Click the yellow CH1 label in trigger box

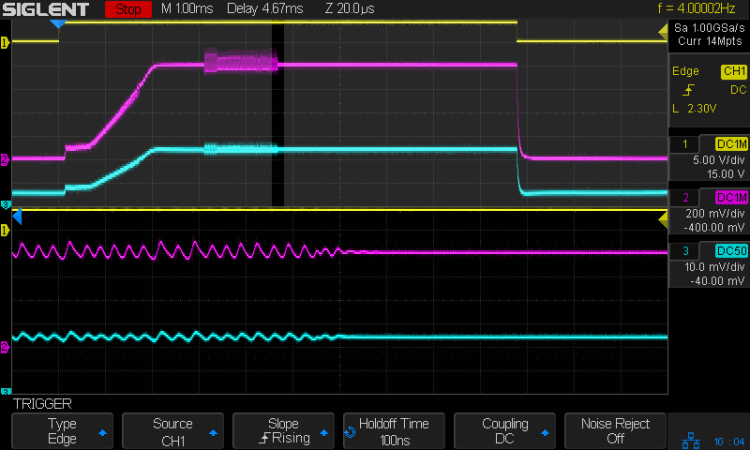coord(732,72)
